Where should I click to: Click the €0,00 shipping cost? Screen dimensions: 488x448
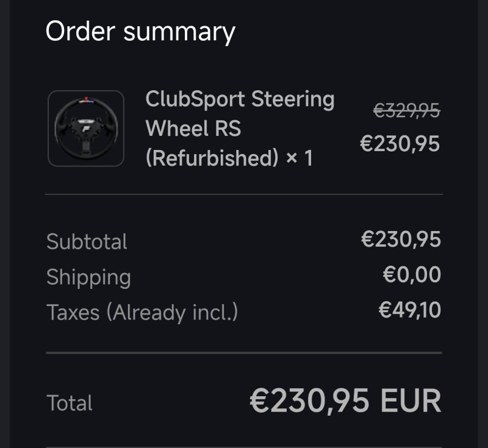click(412, 275)
